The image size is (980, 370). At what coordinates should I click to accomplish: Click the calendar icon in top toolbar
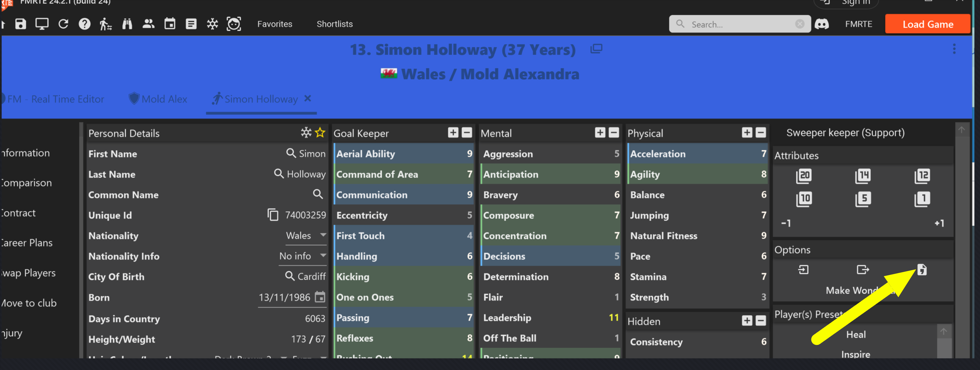170,24
